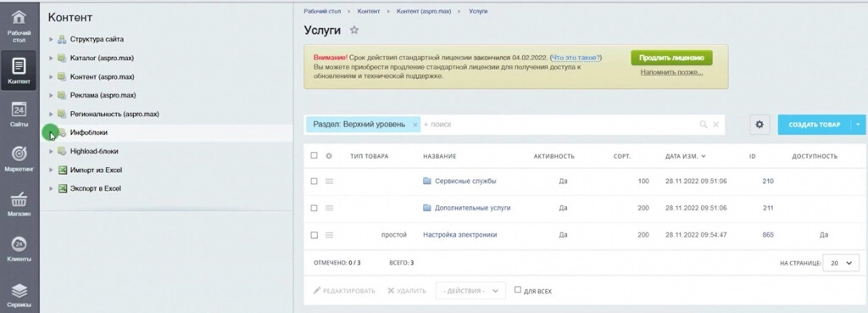Sort by the ID column header
This screenshot has height=313, width=868.
click(x=753, y=156)
